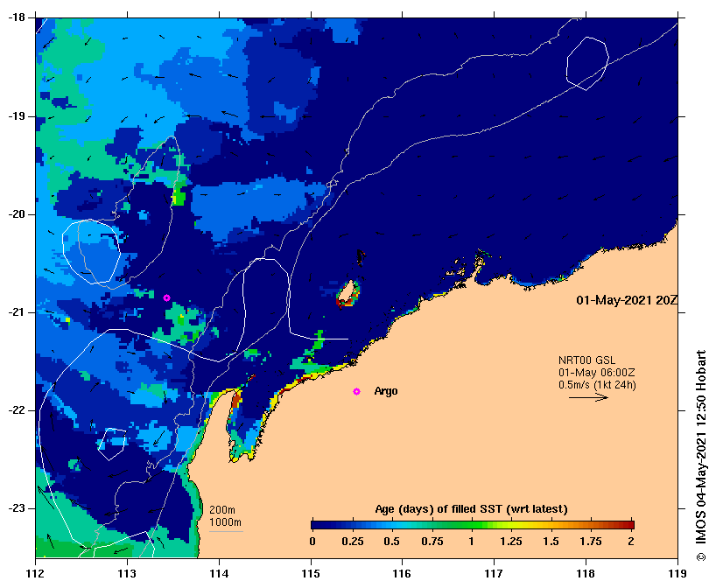Click the colorbar tick label 1.25
716x588 pixels.
[510, 542]
